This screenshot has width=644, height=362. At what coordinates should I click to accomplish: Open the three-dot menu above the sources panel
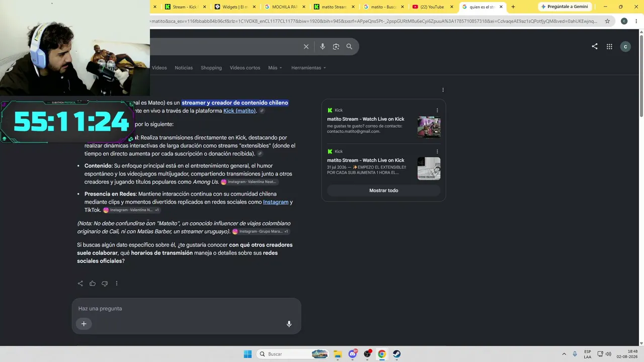click(x=443, y=90)
